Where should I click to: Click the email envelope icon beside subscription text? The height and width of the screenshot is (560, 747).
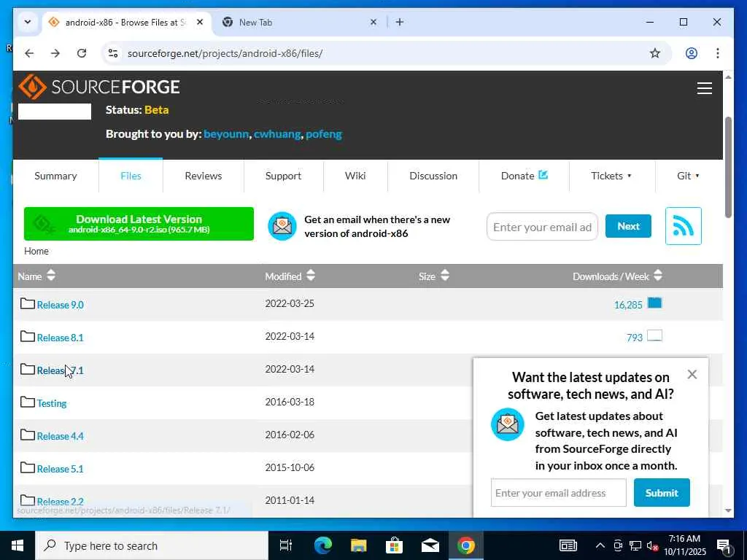pos(282,226)
